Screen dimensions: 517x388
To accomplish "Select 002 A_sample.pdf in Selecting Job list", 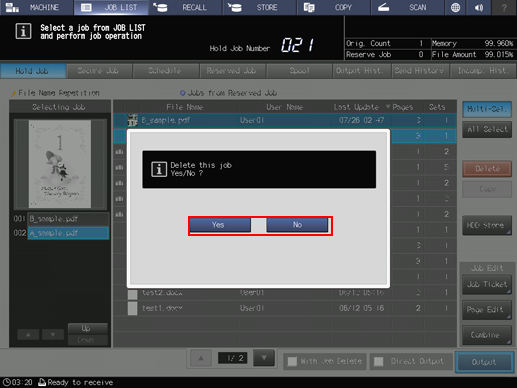I will [68, 233].
